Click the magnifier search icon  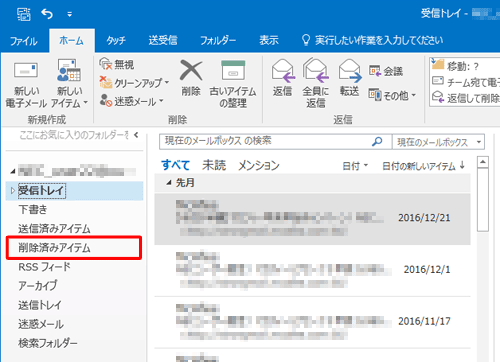click(x=377, y=142)
